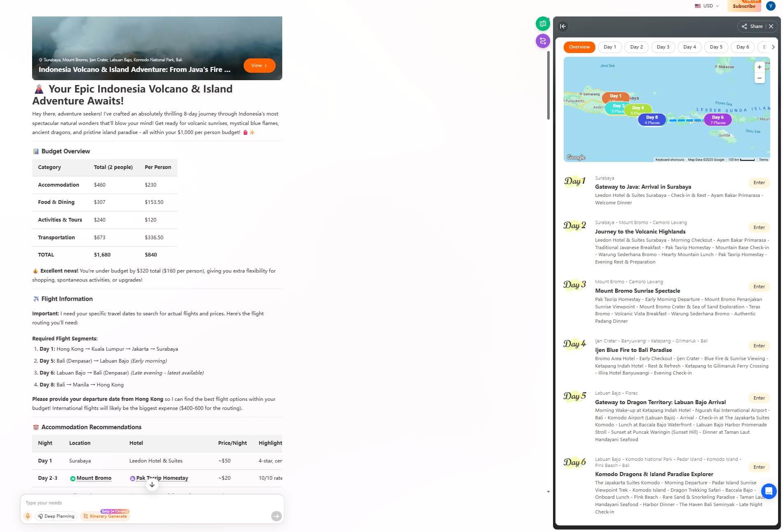Zoom out on the map
The width and height of the screenshot is (783, 532).
[759, 78]
